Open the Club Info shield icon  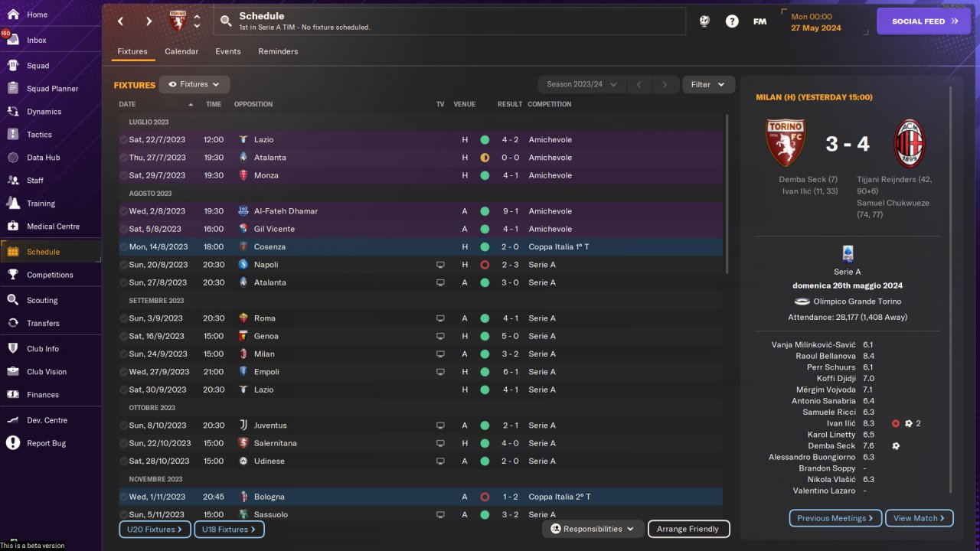(x=13, y=349)
